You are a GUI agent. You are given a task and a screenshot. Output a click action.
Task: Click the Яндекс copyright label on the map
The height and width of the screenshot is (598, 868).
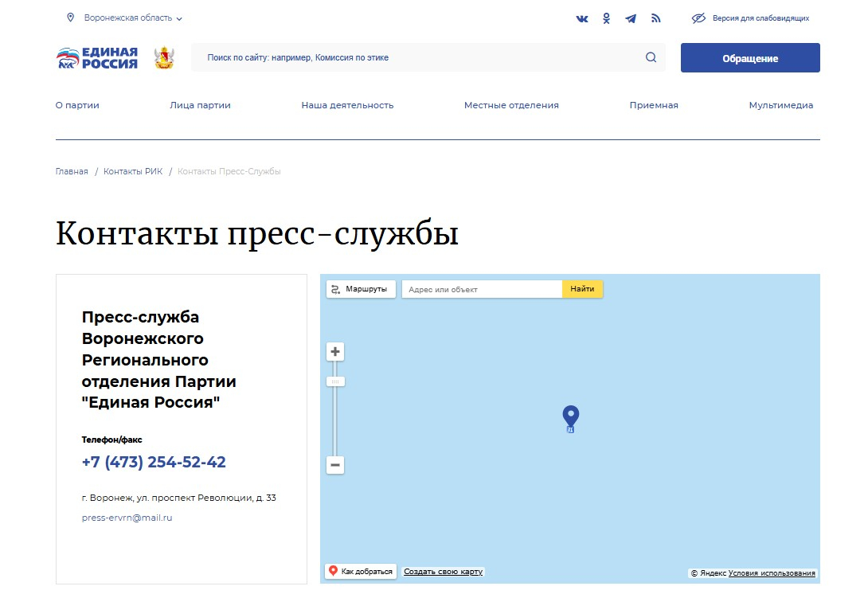tap(708, 573)
